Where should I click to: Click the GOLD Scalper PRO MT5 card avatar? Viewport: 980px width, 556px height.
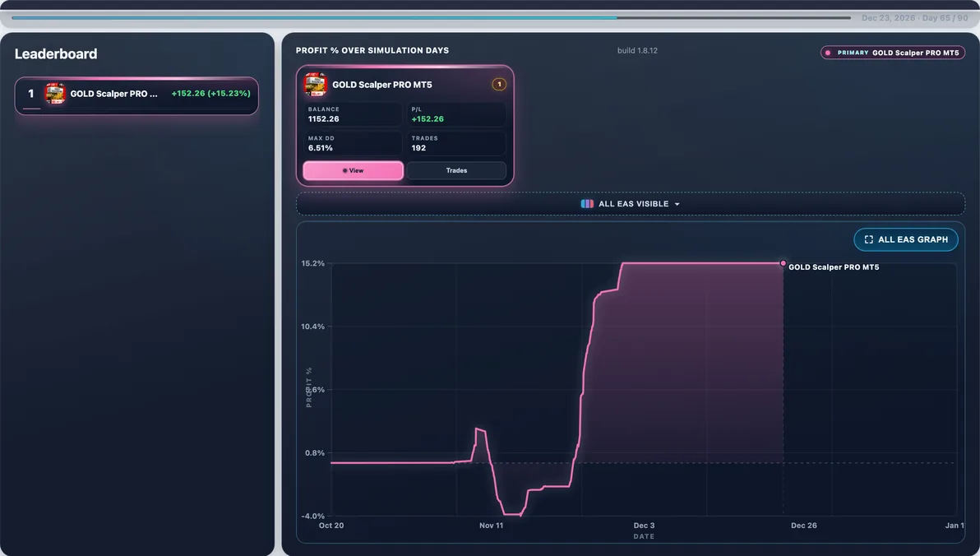tap(316, 85)
